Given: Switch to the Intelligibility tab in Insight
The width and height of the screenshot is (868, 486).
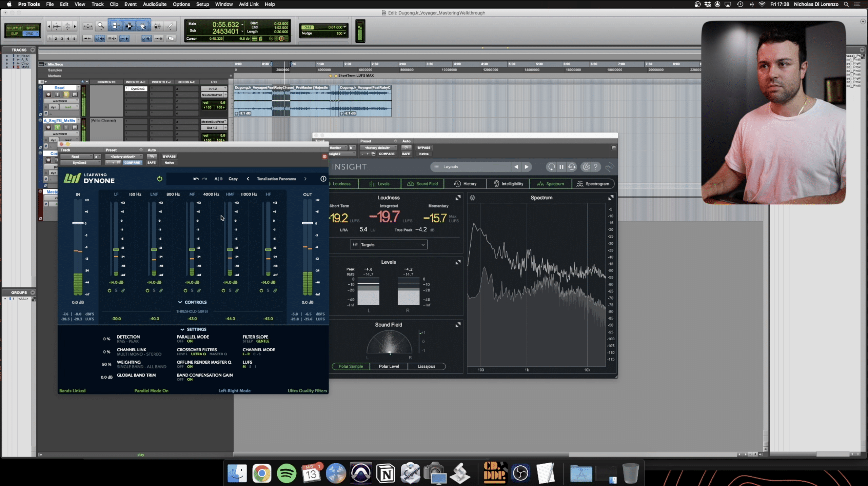Looking at the screenshot, I should [x=508, y=184].
